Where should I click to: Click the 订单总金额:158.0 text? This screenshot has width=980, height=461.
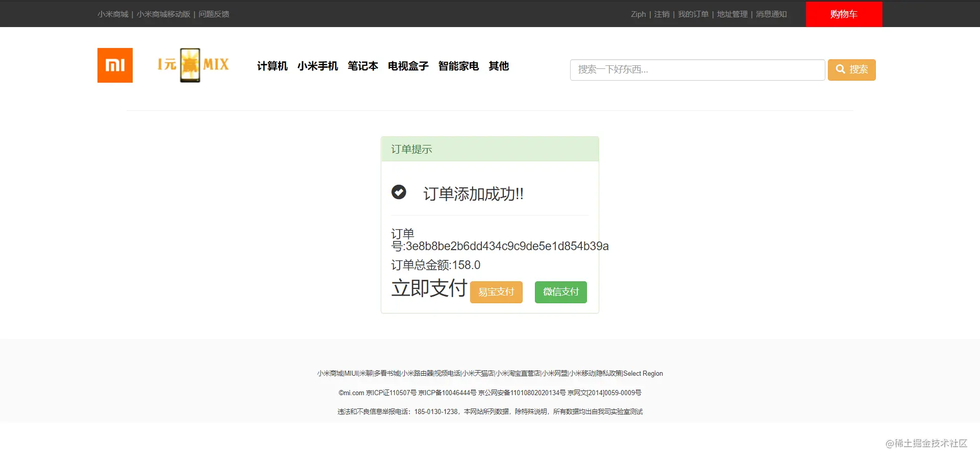436,265
